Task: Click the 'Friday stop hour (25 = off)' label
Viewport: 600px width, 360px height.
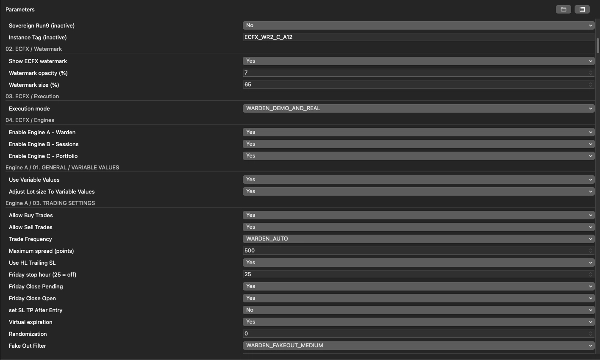Action: point(42,275)
